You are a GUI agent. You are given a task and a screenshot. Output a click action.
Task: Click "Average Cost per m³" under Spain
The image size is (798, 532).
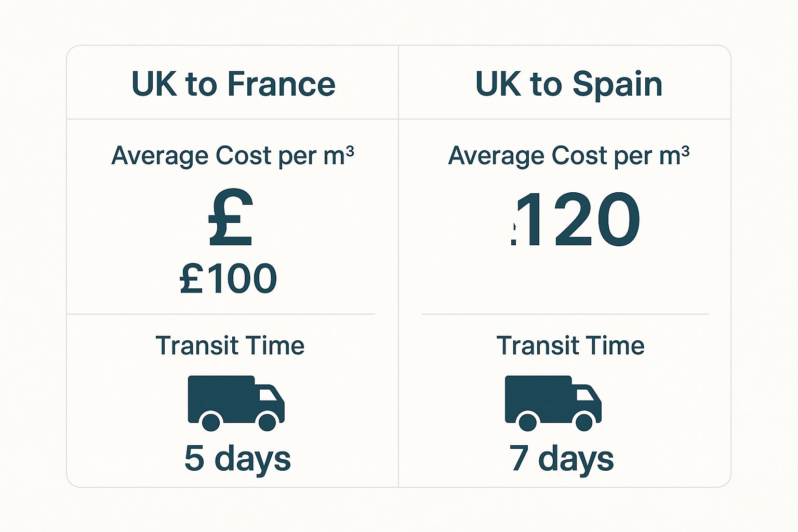(x=569, y=156)
